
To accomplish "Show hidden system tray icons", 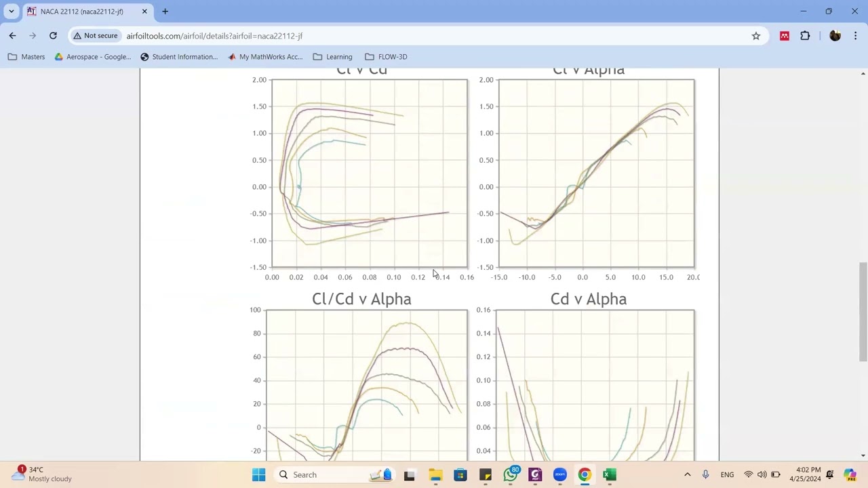I will 687,475.
